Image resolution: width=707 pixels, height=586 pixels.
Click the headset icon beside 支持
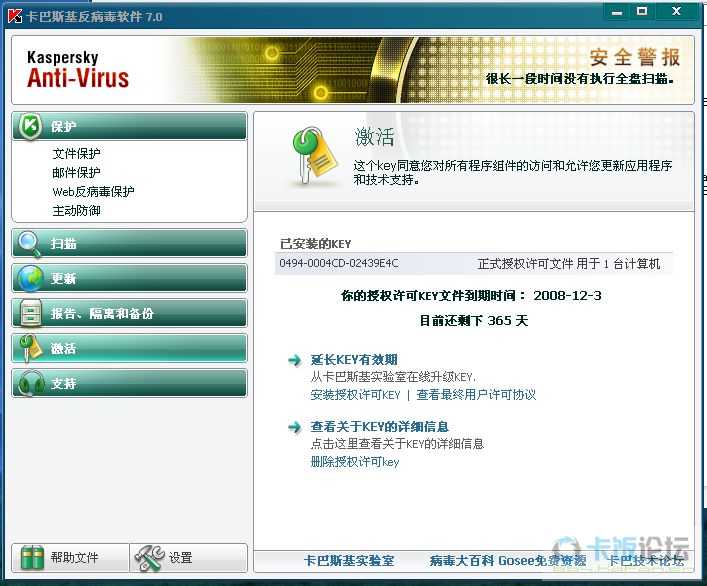coord(31,383)
